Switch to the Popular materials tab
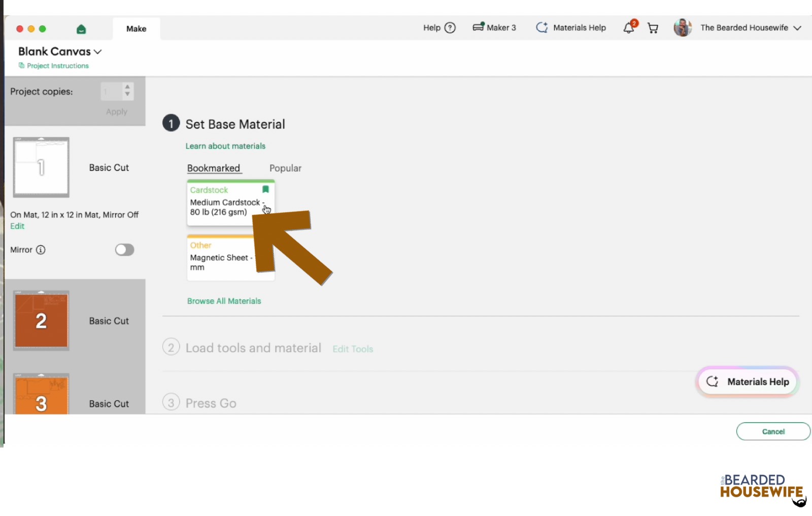812x516 pixels. (x=285, y=168)
